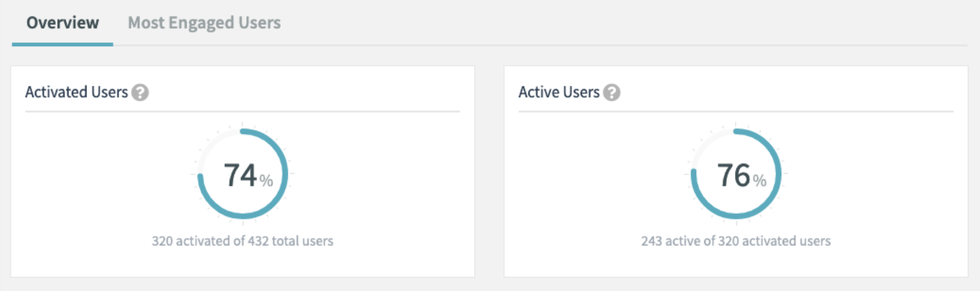The width and height of the screenshot is (980, 291).
Task: Click the Active Users help question mark icon
Action: [611, 93]
